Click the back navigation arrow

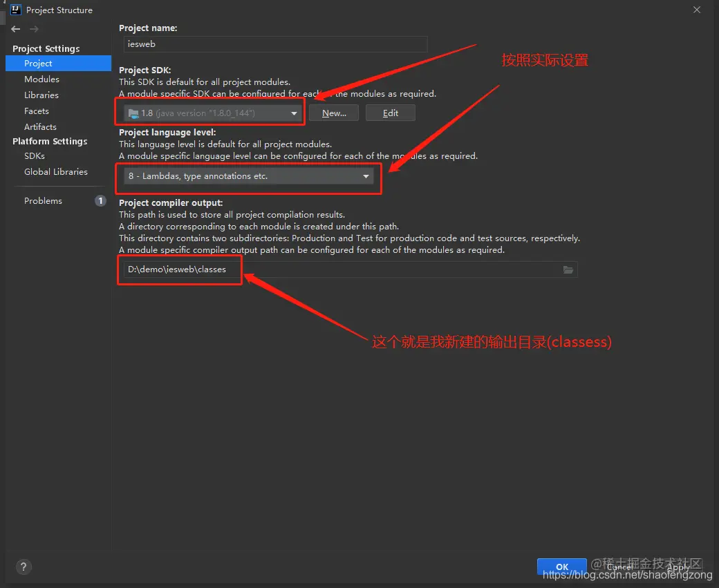[16, 29]
